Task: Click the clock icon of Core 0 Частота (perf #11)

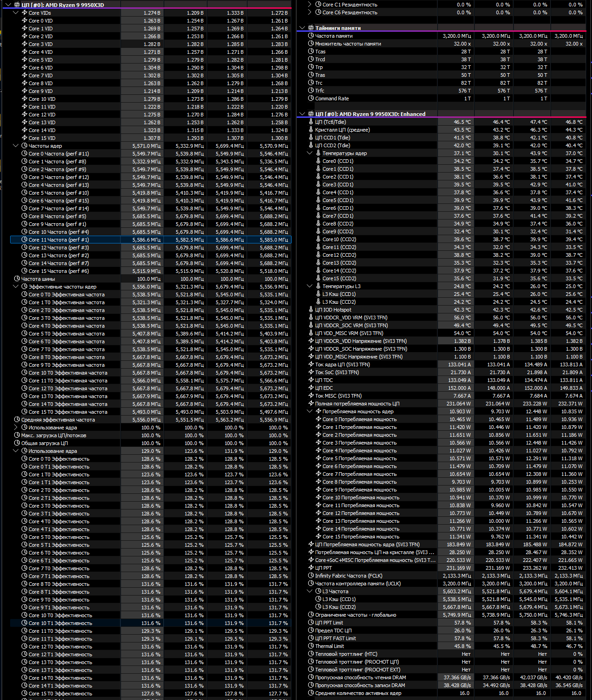Action: [x=24, y=154]
